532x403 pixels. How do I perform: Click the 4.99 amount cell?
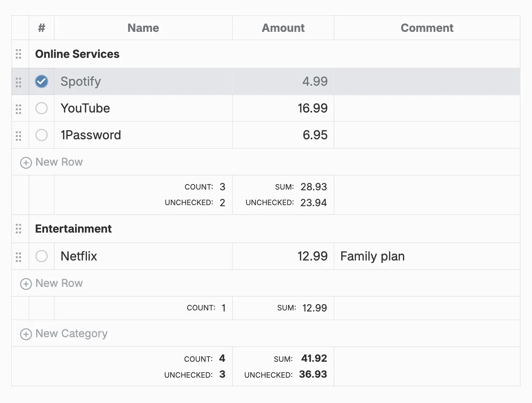283,81
